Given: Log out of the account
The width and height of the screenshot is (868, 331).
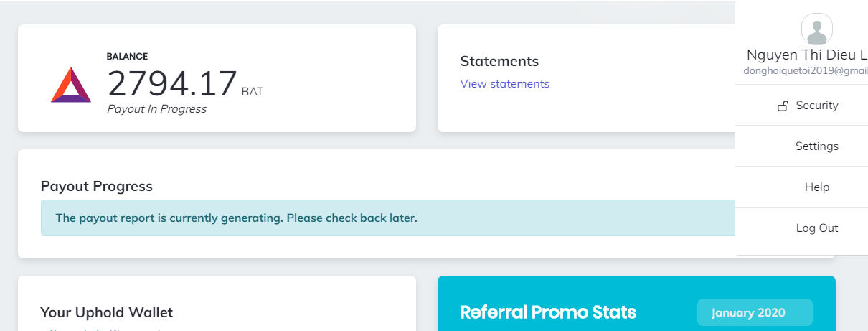Looking at the screenshot, I should point(816,228).
